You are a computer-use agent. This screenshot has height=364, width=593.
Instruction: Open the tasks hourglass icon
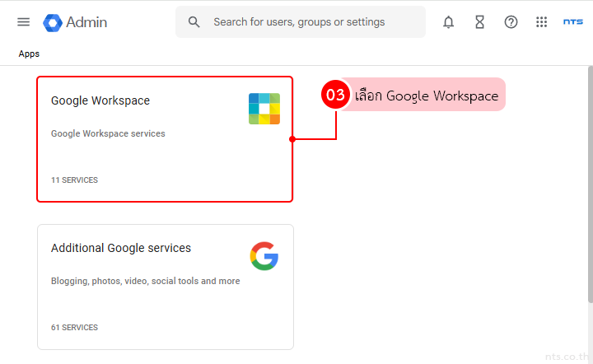click(479, 22)
